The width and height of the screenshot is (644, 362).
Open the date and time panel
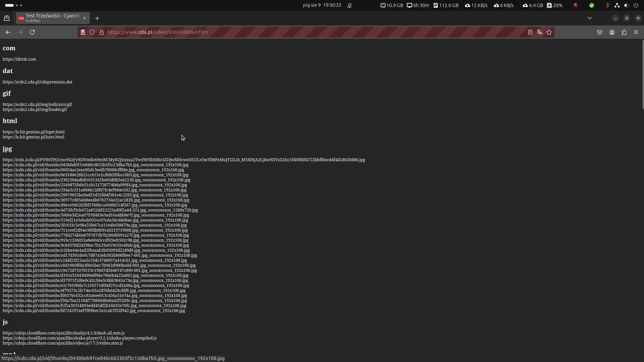point(322,5)
